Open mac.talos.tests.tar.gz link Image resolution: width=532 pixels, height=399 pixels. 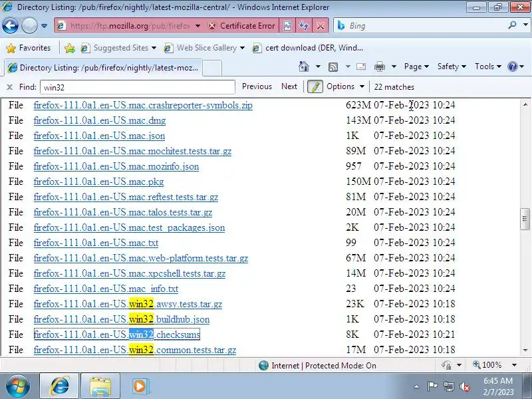click(123, 212)
